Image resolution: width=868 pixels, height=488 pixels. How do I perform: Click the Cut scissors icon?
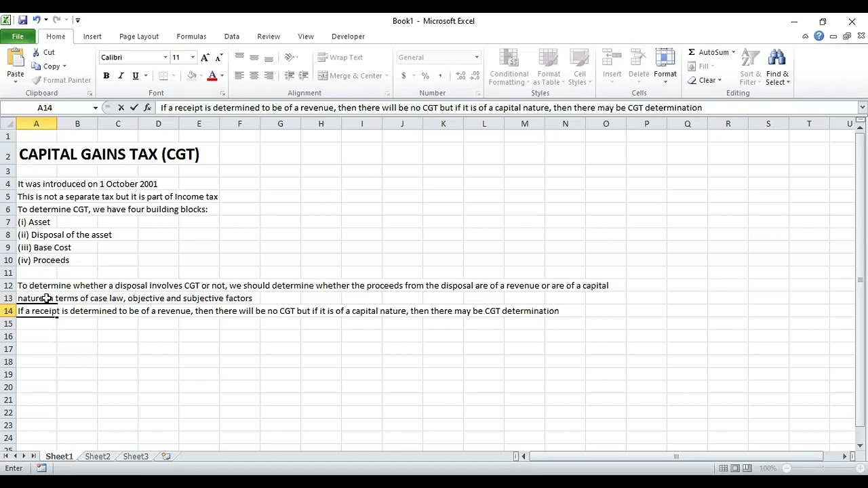(37, 52)
